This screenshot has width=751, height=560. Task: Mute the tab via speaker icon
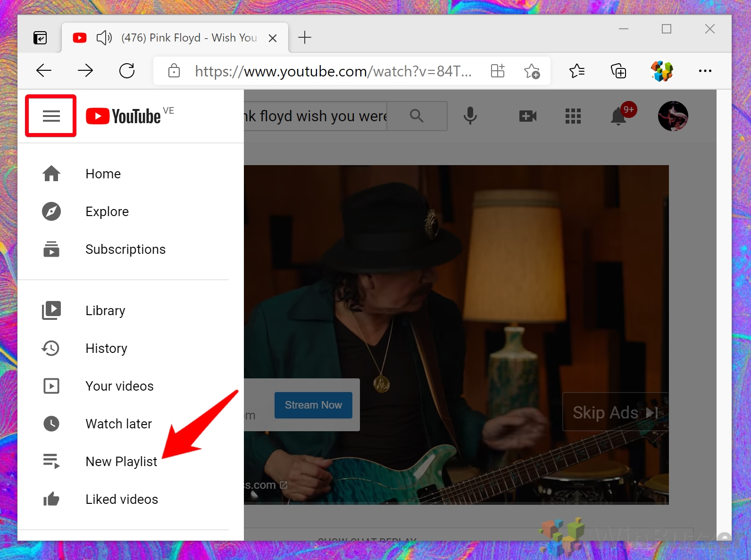point(104,37)
